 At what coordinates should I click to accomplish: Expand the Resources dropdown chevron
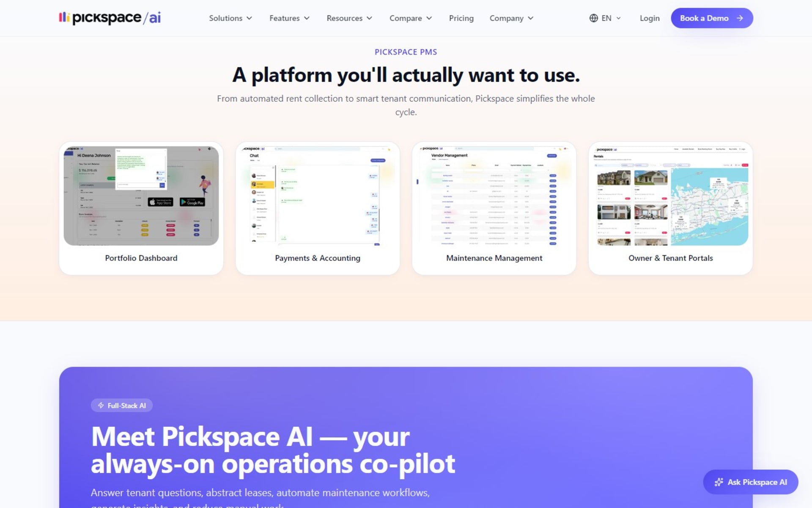(370, 18)
